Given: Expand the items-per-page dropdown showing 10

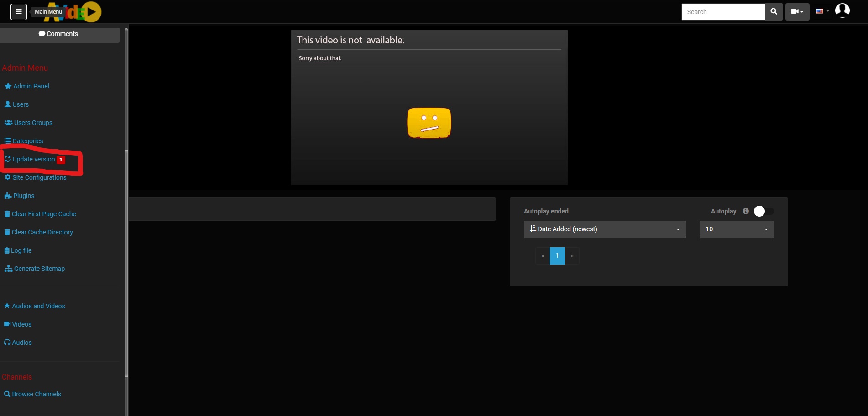Looking at the screenshot, I should coord(737,229).
